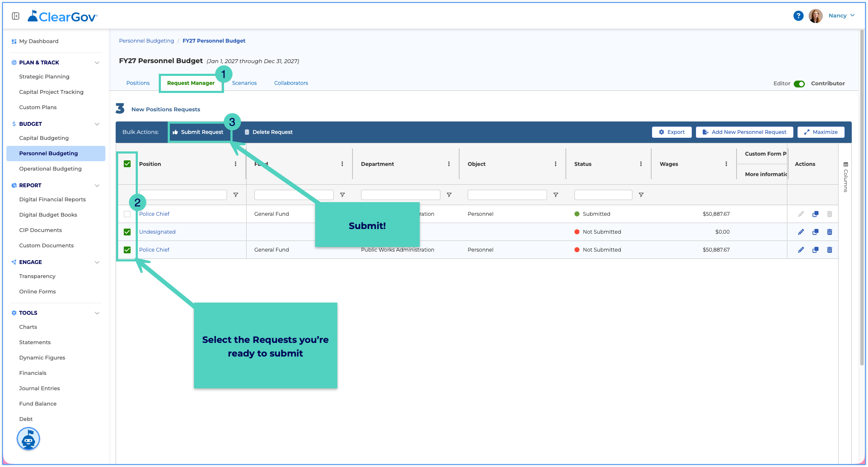Screen dimensions: 868x467
Task: Open Operational Budgeting in sidebar
Action: point(50,169)
